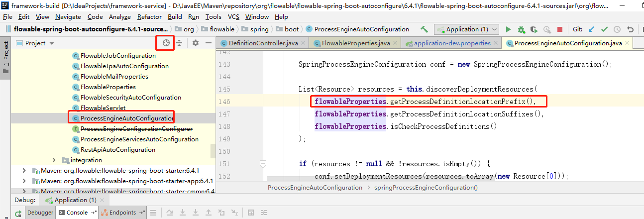Run Application with Coverage icon
Viewport: 644px width, 219px height.
[534, 29]
